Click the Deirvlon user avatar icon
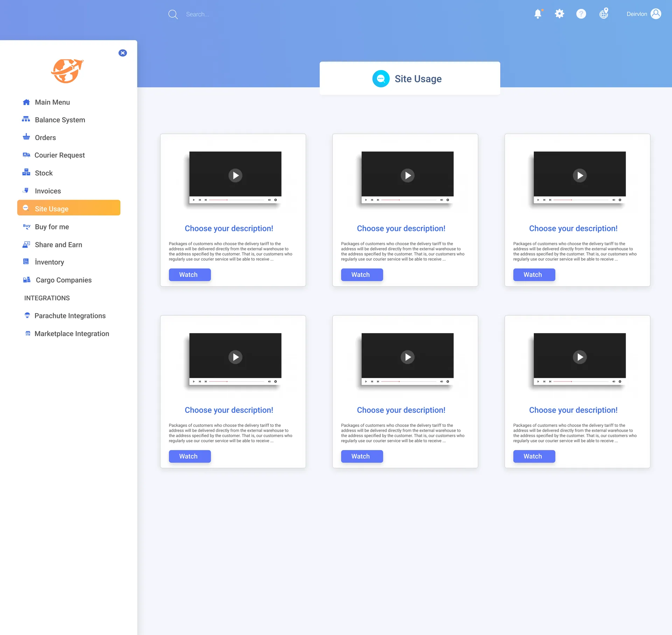Image resolution: width=672 pixels, height=635 pixels. [656, 14]
